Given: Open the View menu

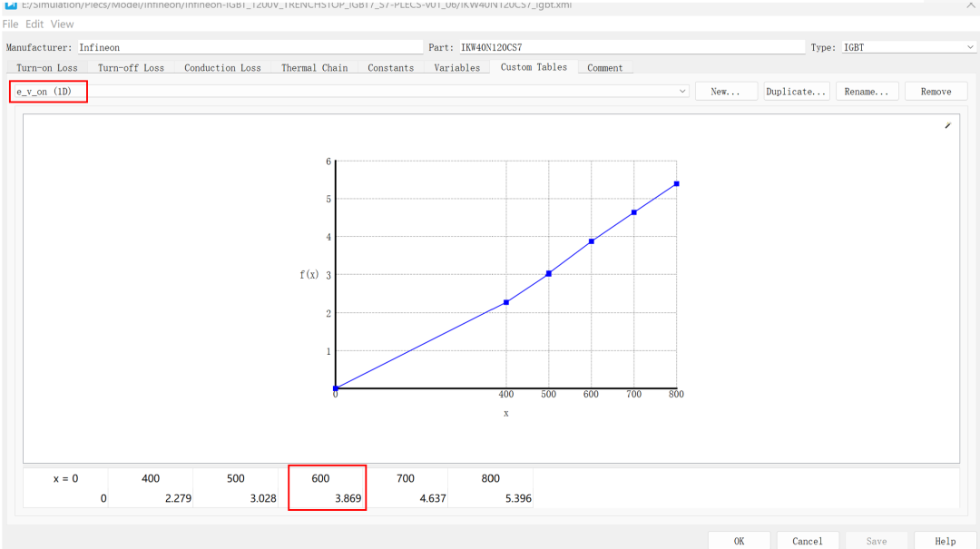Looking at the screenshot, I should [62, 25].
